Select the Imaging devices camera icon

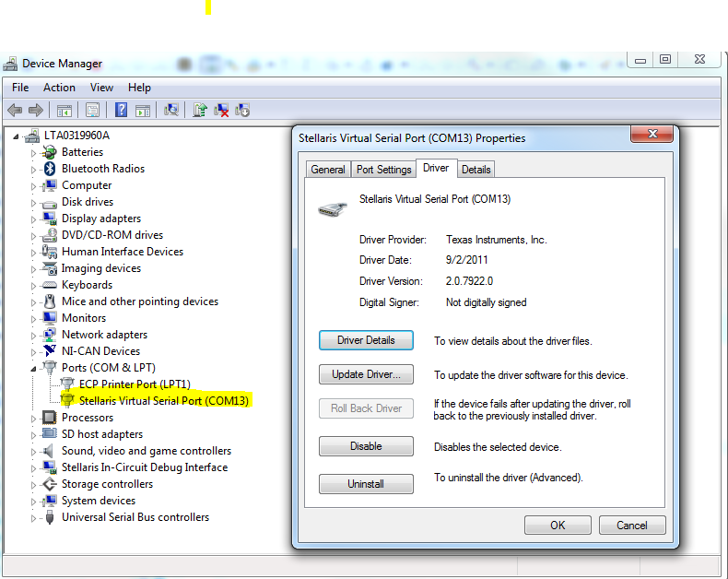49,268
